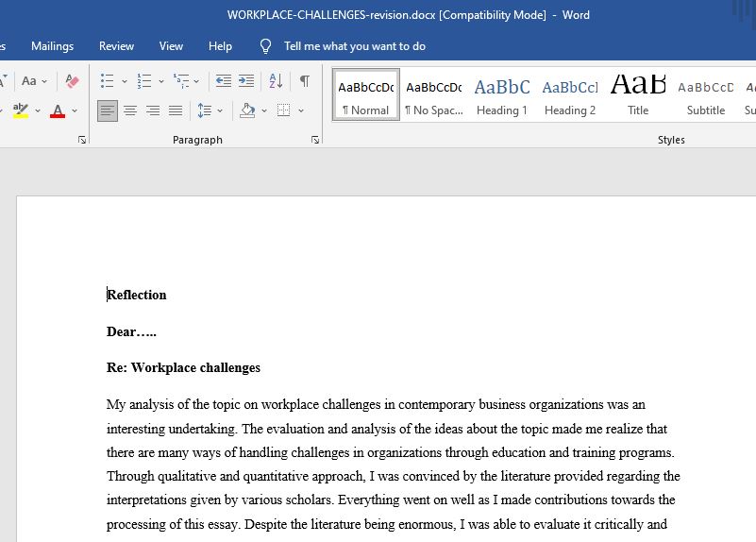Click Re: Workplace challenges line
Screen dimensions: 756x542
click(x=183, y=367)
